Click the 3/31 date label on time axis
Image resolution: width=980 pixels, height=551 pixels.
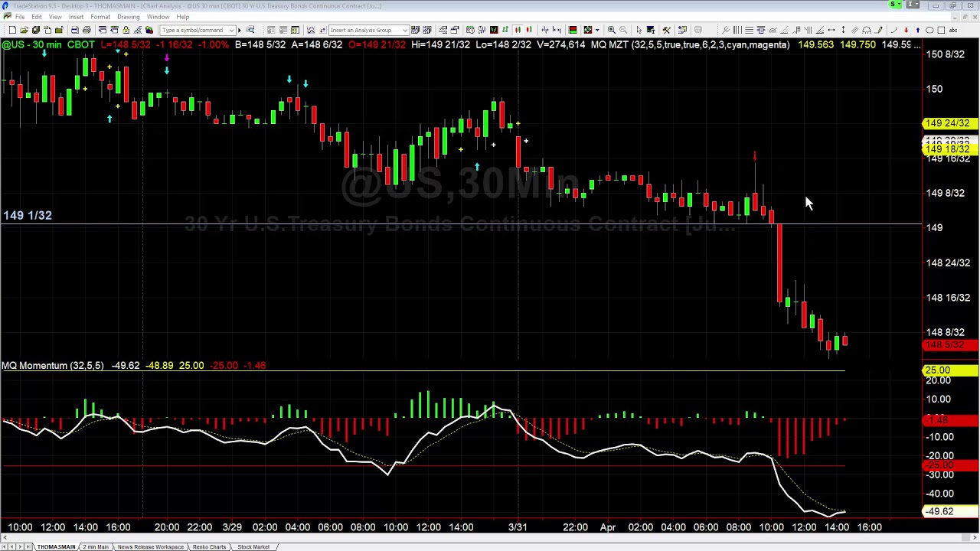518,527
